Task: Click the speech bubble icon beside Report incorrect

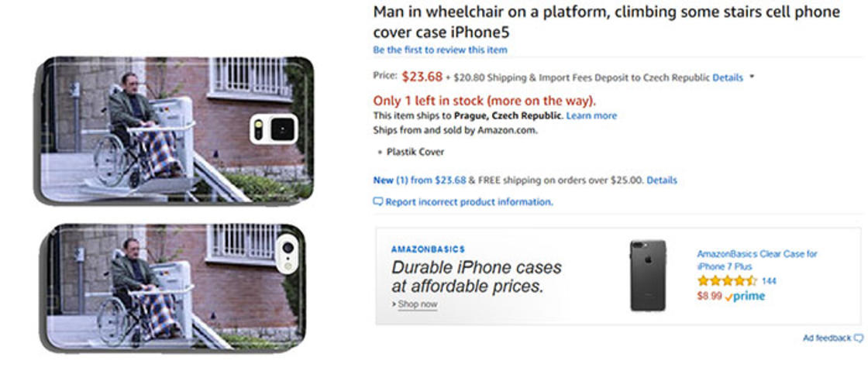Action: (x=378, y=202)
